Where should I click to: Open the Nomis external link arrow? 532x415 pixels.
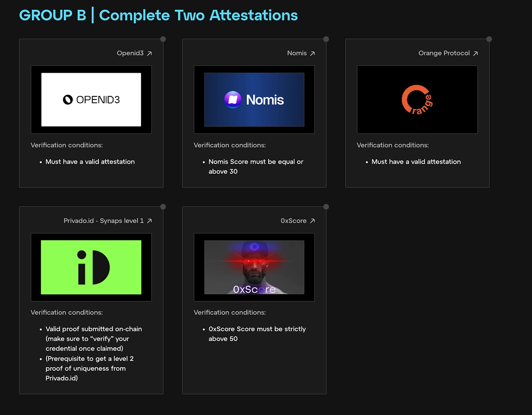click(313, 53)
